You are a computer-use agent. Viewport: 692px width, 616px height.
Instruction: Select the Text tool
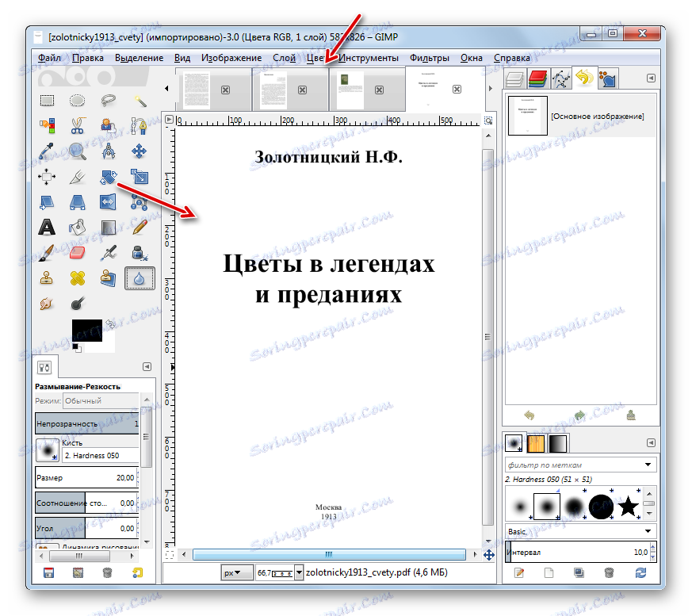pyautogui.click(x=48, y=228)
